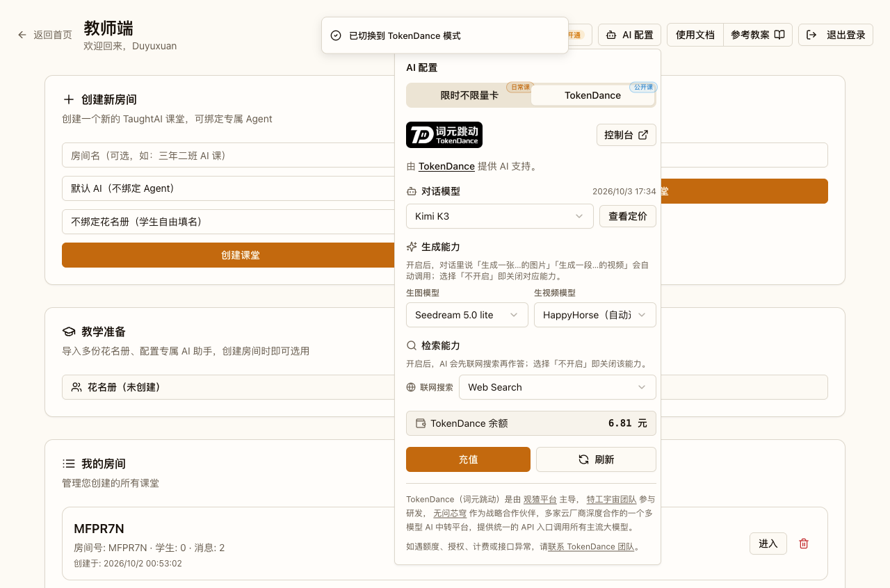Click the check icon in the toast notification
The height and width of the screenshot is (588, 890).
pyautogui.click(x=336, y=35)
